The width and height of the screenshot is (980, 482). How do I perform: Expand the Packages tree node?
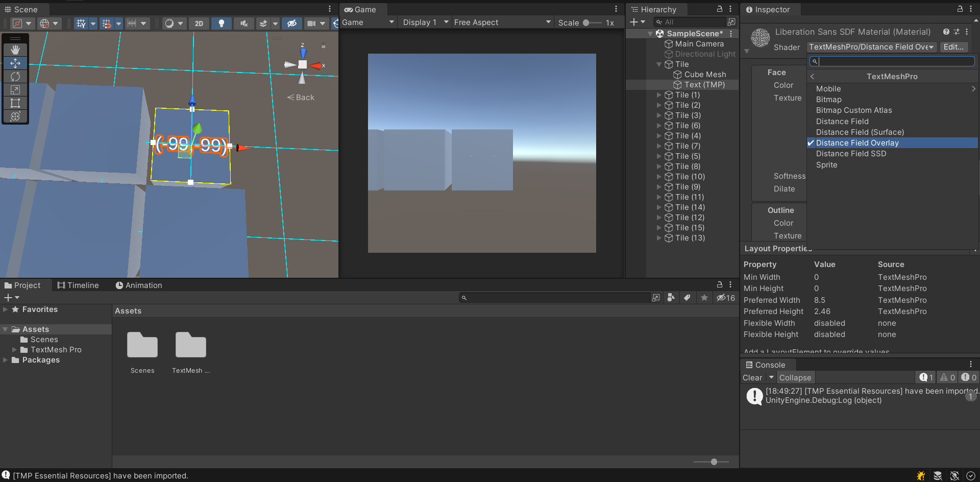tap(5, 360)
